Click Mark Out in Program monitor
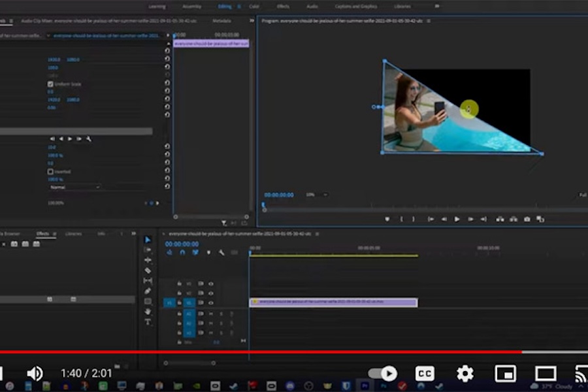 click(x=414, y=219)
